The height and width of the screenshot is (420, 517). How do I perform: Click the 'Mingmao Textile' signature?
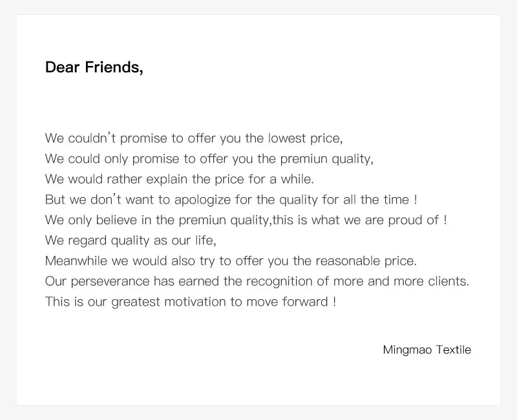(x=427, y=350)
